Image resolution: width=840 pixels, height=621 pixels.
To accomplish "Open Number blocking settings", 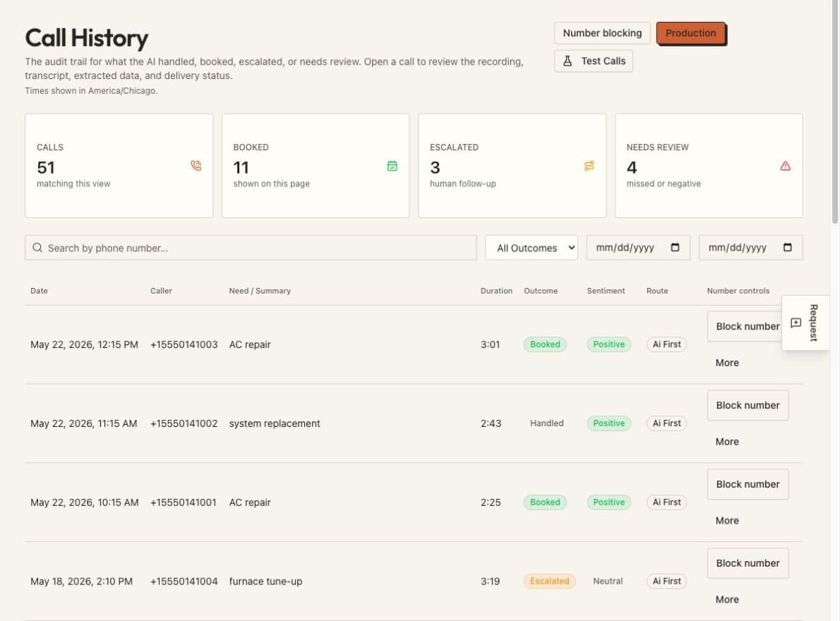I will coord(602,33).
